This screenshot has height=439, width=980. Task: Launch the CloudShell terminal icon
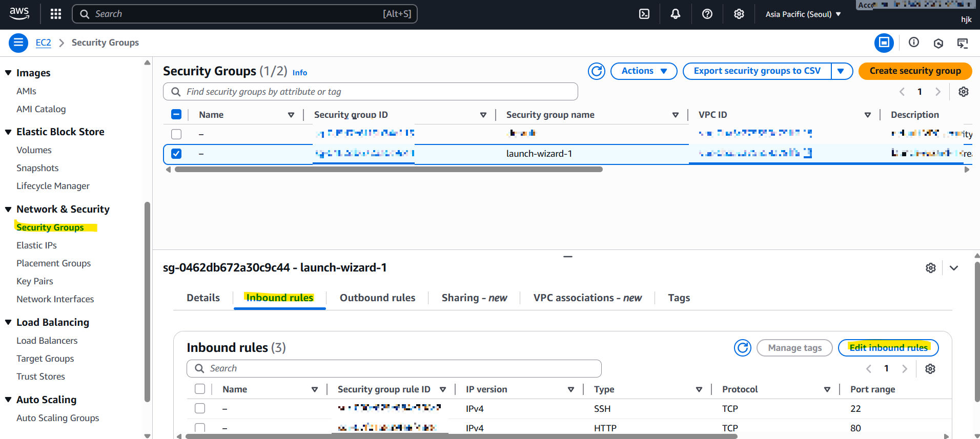point(644,14)
